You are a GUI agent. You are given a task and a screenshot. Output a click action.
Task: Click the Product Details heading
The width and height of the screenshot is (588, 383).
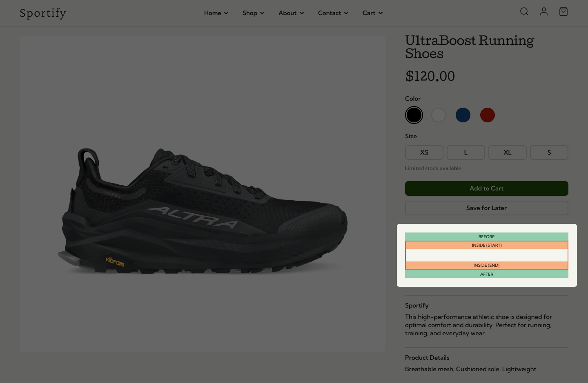427,358
